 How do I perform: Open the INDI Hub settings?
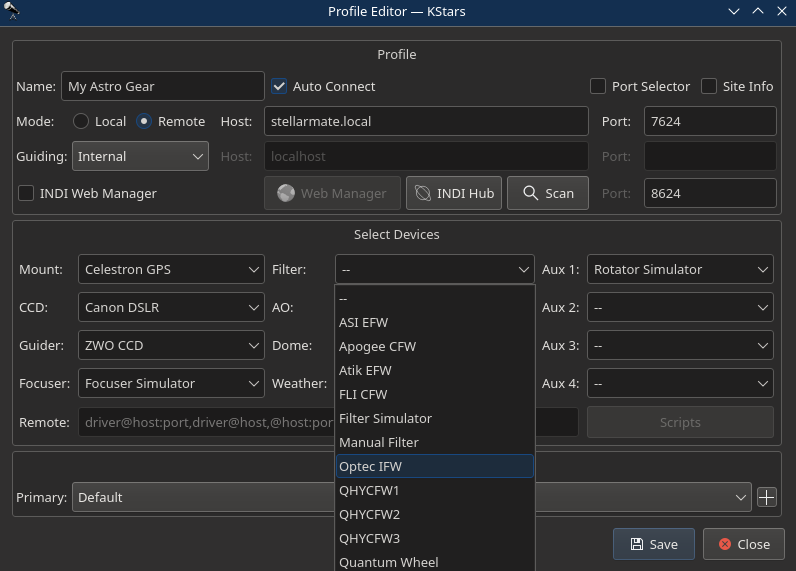tap(454, 193)
